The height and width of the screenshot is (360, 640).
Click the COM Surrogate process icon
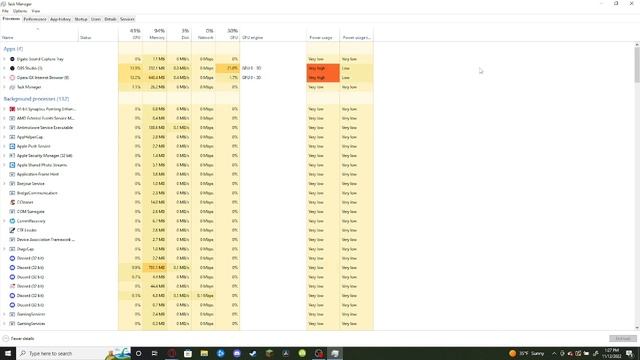pos(12,211)
